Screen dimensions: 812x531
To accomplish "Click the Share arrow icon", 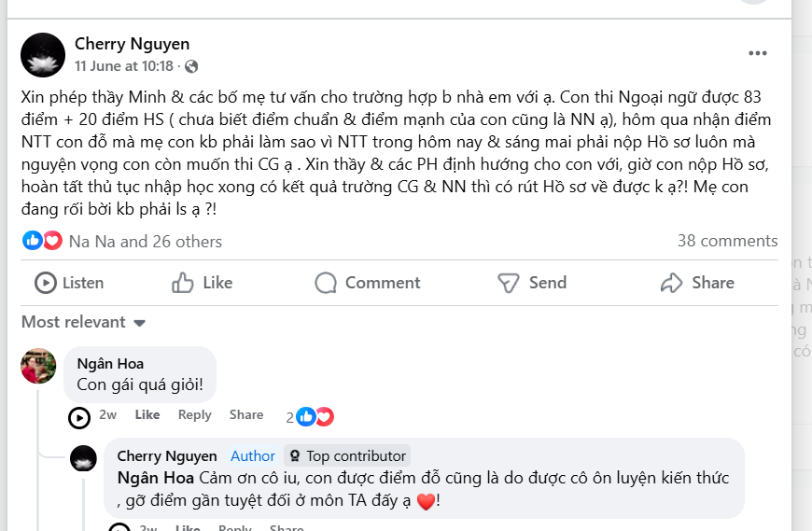I will pyautogui.click(x=671, y=283).
